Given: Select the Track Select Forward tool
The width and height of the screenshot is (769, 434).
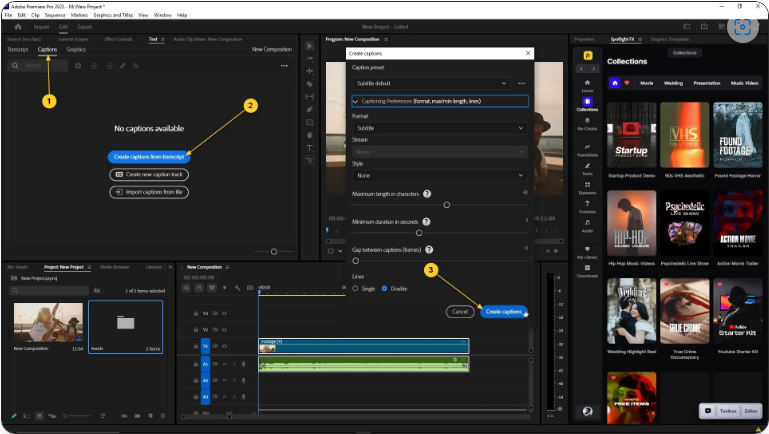Looking at the screenshot, I should [309, 58].
